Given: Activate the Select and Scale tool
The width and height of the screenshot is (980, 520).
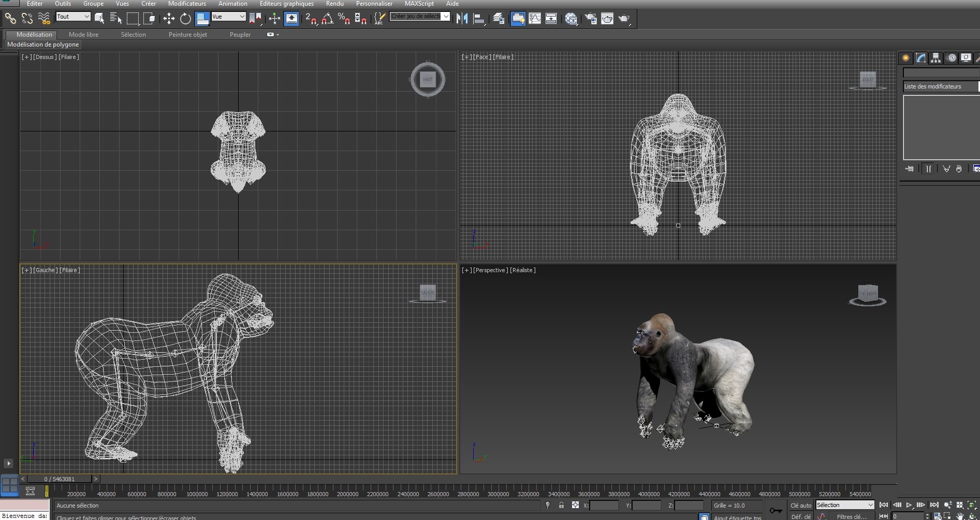Looking at the screenshot, I should point(202,19).
